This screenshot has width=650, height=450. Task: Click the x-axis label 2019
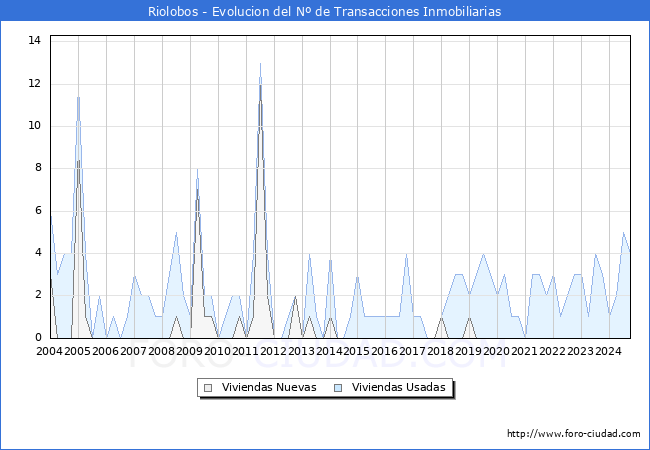468,351
